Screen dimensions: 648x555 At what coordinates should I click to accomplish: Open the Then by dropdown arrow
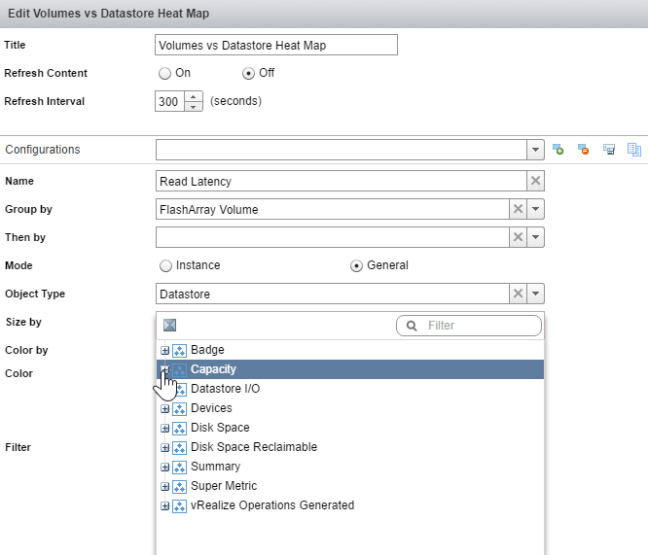tap(536, 237)
